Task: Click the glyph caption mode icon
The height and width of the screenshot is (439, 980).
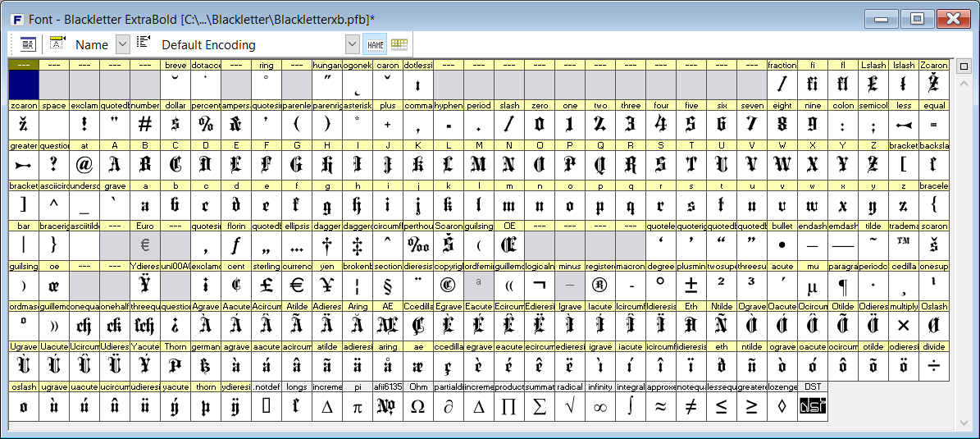Action: (x=58, y=43)
